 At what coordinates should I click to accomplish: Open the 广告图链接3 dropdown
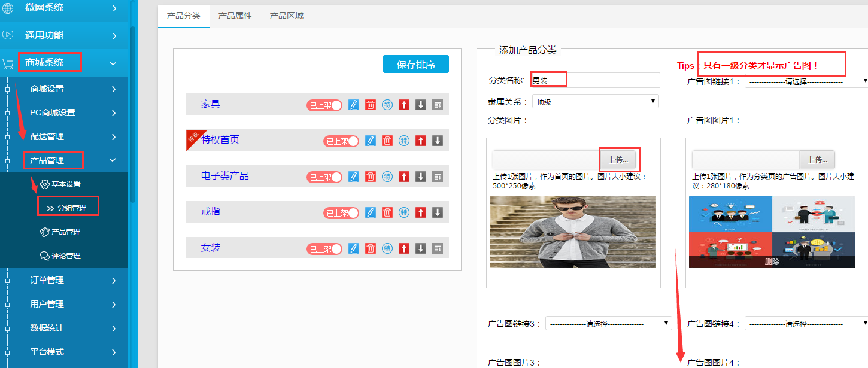point(608,324)
